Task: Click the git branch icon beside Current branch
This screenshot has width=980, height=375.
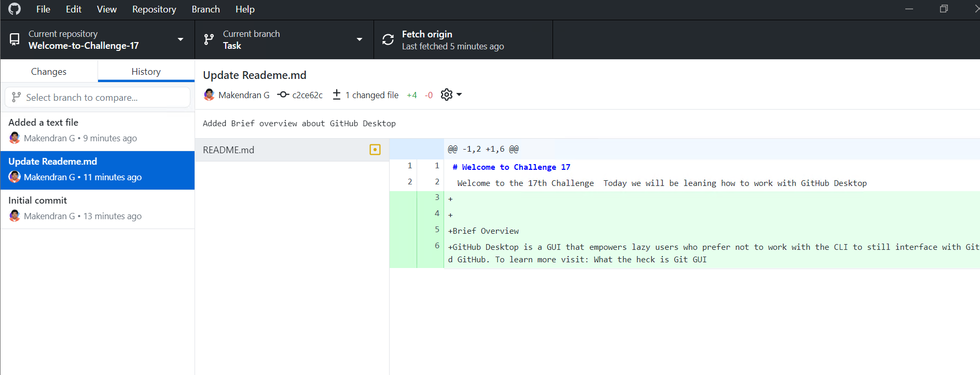Action: [x=209, y=39]
